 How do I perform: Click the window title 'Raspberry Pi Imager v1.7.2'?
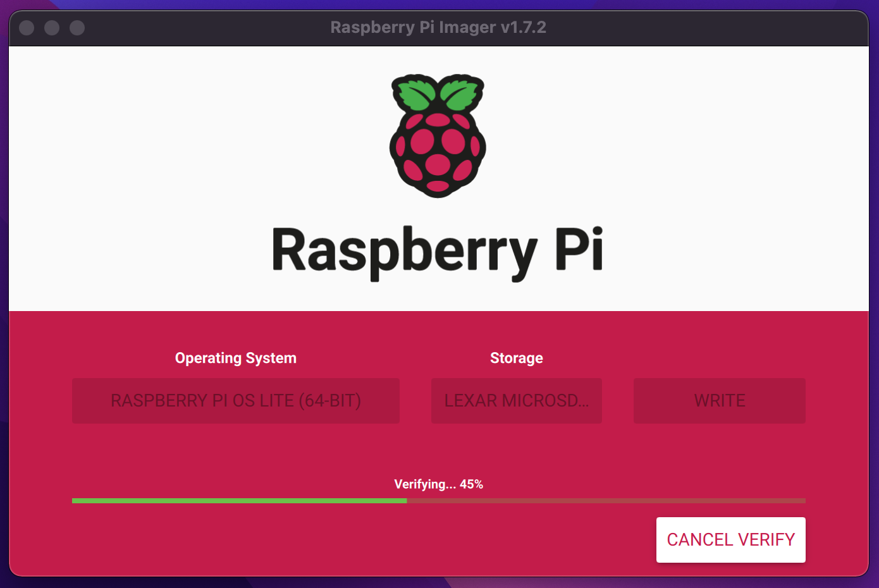point(438,27)
